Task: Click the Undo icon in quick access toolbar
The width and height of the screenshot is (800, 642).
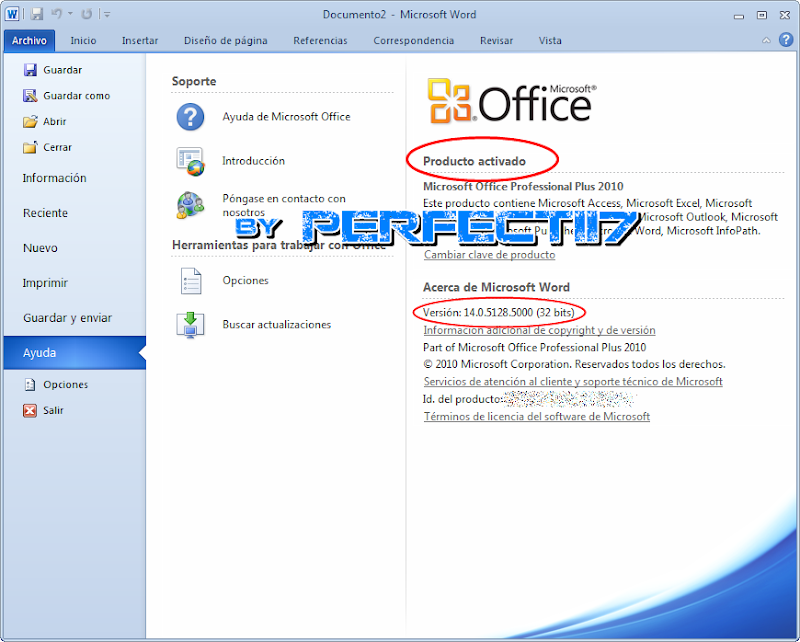Action: pos(56,14)
